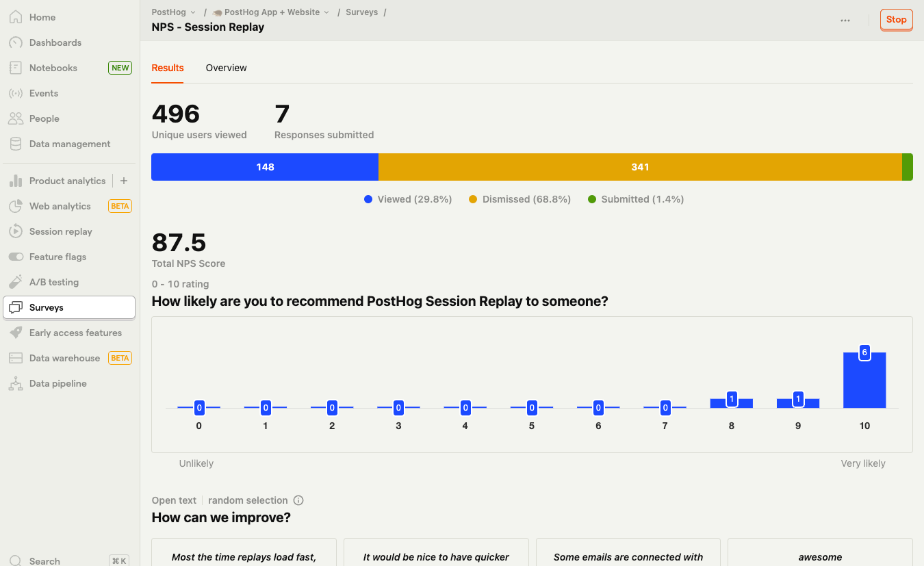Add new insight with plus icon
924x566 pixels.
(x=124, y=181)
